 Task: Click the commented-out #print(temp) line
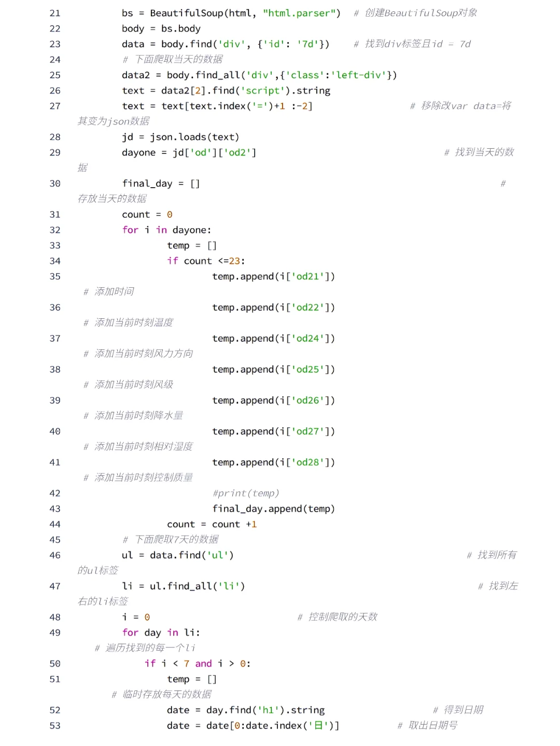pyautogui.click(x=246, y=493)
